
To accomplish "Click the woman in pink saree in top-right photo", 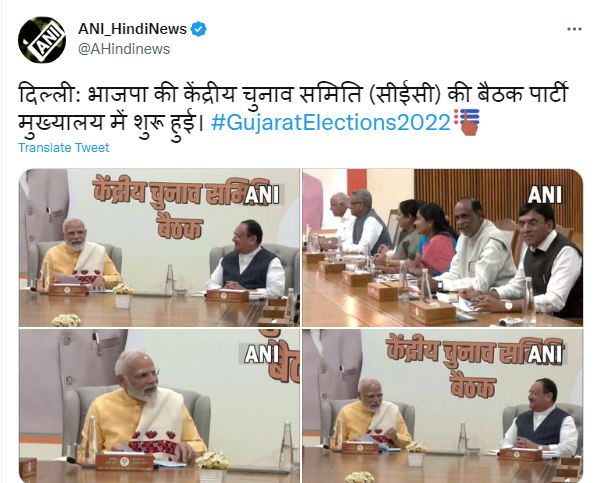I will 435,241.
